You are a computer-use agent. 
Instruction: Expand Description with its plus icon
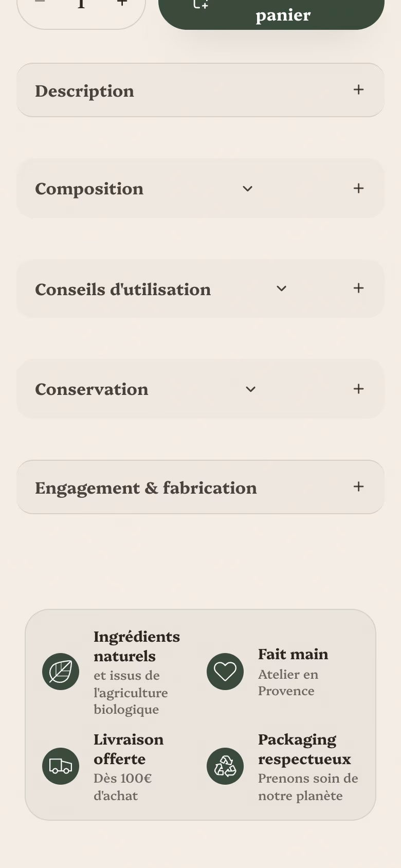(359, 89)
